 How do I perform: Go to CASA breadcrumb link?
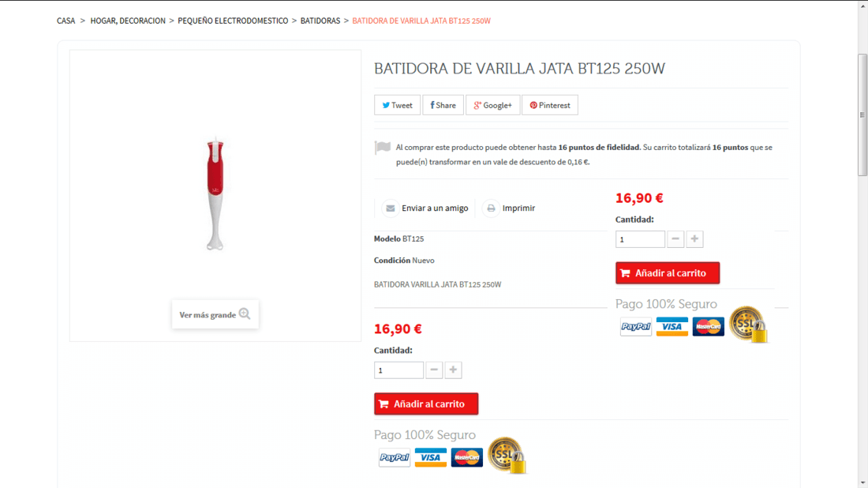click(x=65, y=21)
